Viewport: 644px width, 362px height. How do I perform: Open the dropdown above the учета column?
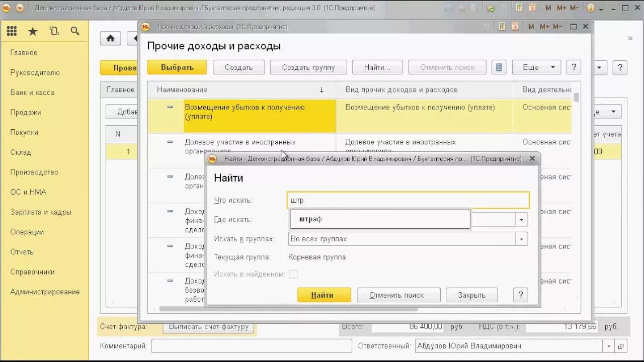[x=613, y=112]
